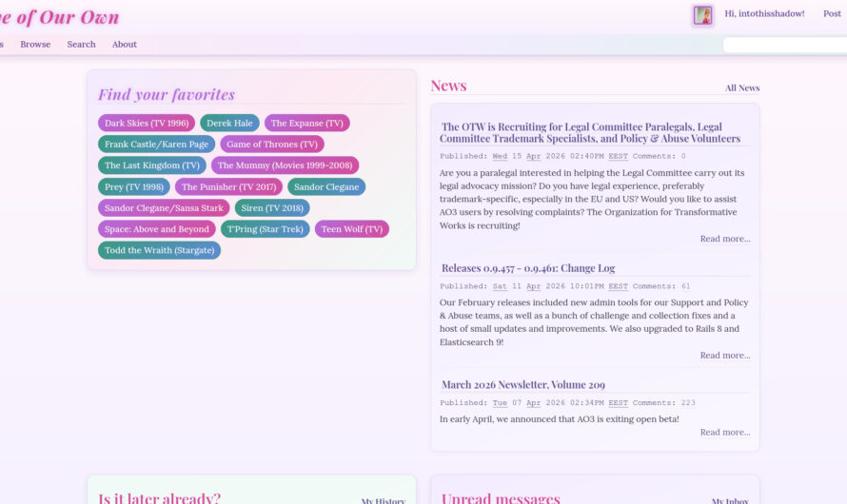Click the 'Wed 15 Apr 2026 02:40PM EEST' date

(561, 156)
